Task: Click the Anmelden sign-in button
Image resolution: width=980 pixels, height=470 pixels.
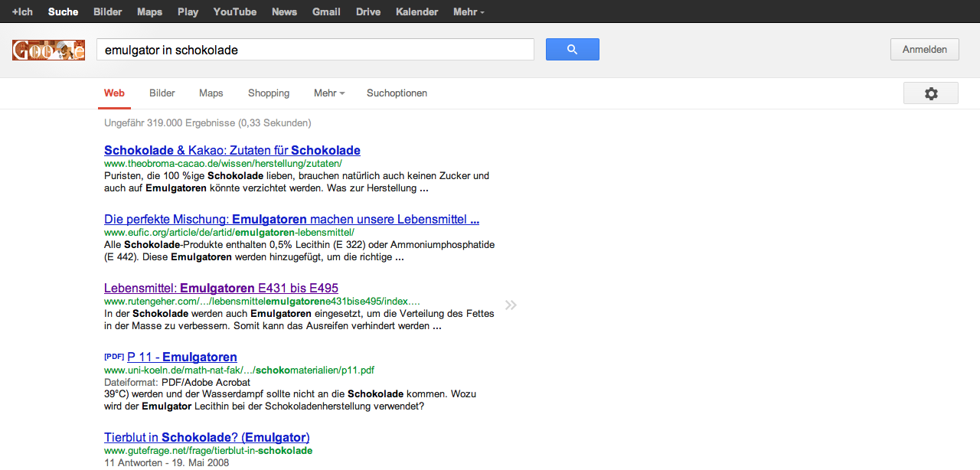Action: [x=924, y=50]
